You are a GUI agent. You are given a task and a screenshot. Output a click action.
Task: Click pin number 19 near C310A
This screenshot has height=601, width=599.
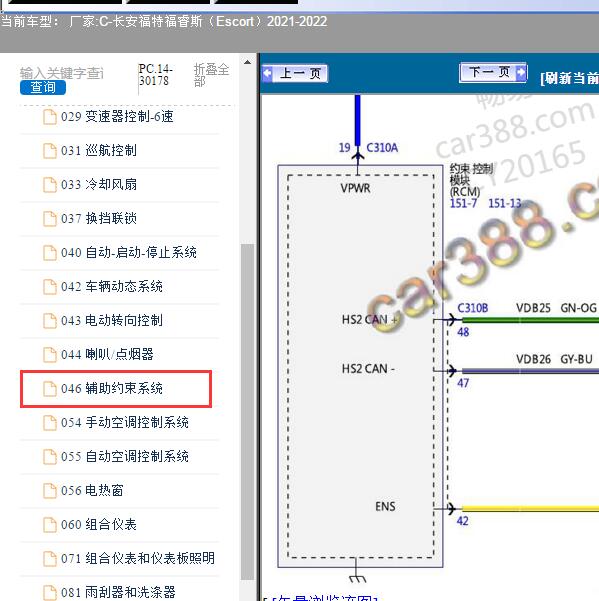[345, 148]
